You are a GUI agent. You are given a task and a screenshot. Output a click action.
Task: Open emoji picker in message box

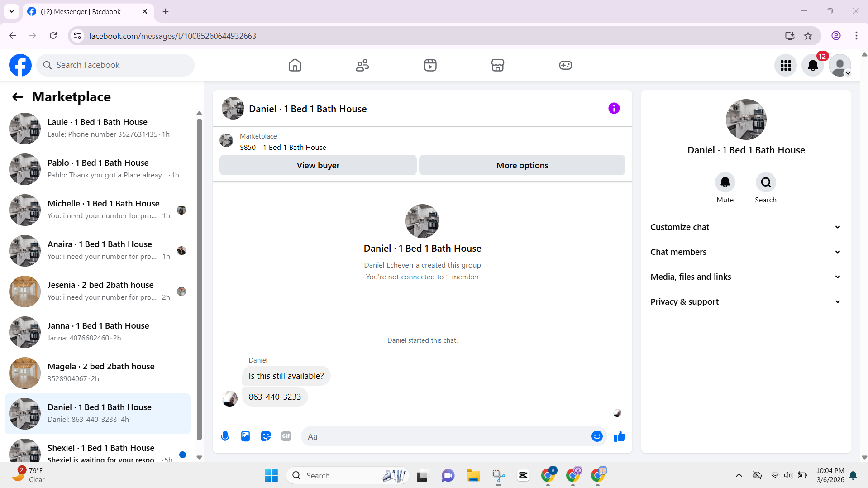point(597,436)
